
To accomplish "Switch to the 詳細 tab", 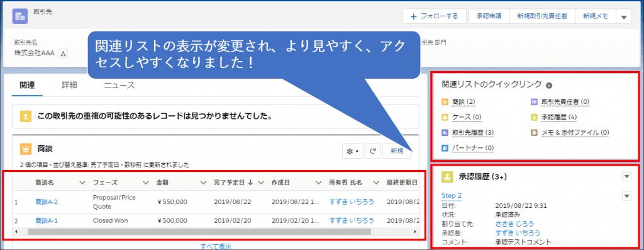I will coord(69,86).
